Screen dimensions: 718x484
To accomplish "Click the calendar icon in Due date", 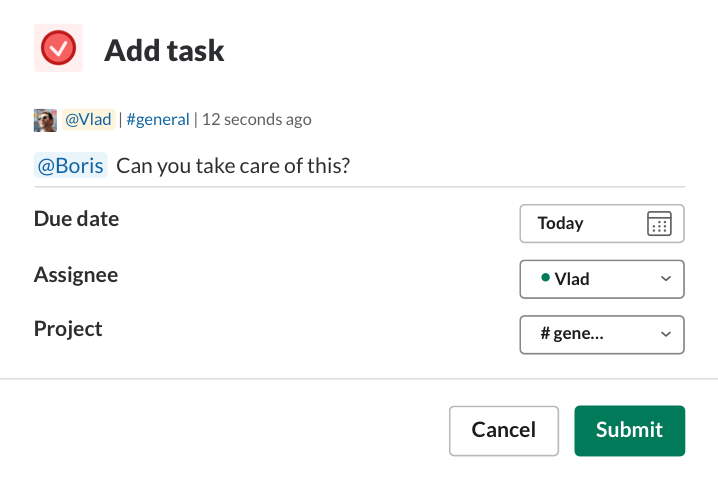I will click(x=658, y=223).
